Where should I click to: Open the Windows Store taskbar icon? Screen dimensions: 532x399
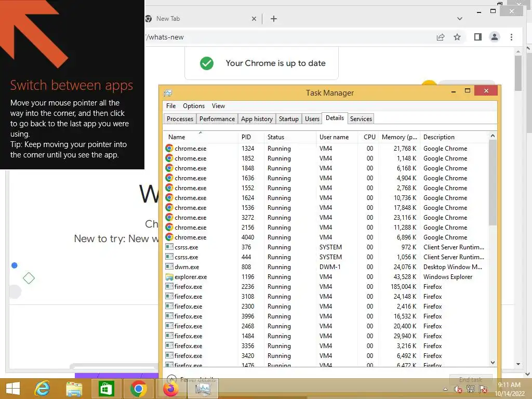point(106,389)
